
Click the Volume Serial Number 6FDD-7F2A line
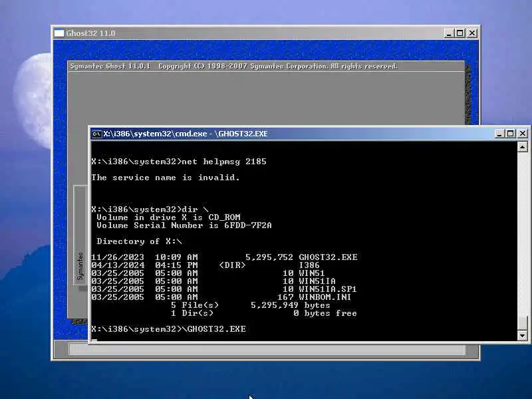(x=184, y=225)
